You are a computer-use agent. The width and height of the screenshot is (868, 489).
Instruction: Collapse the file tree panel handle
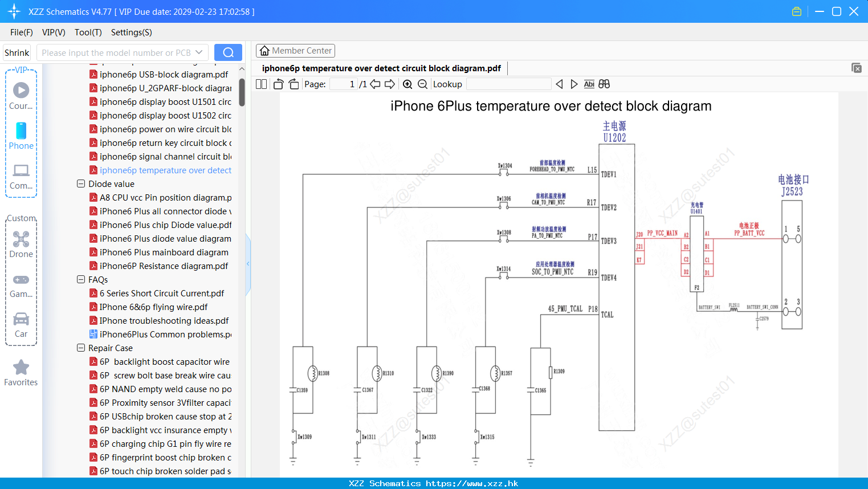(248, 264)
